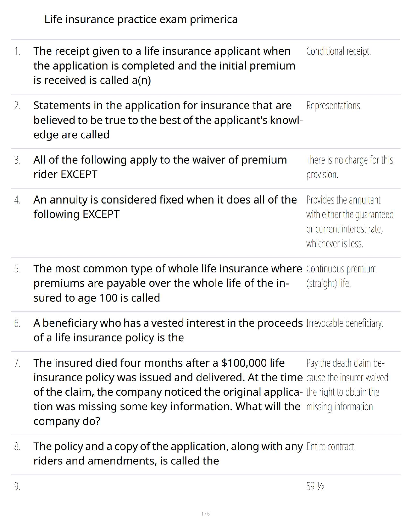Click the "Entire contract." answer

(331, 447)
